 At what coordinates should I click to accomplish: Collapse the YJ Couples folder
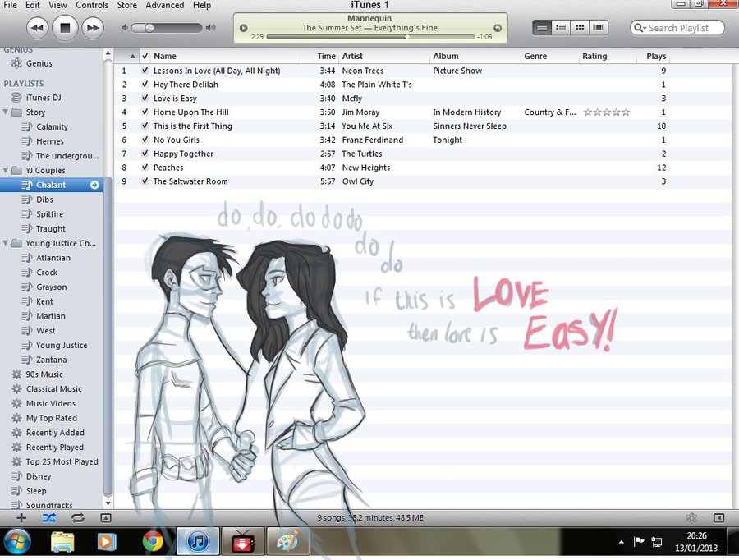[6, 170]
